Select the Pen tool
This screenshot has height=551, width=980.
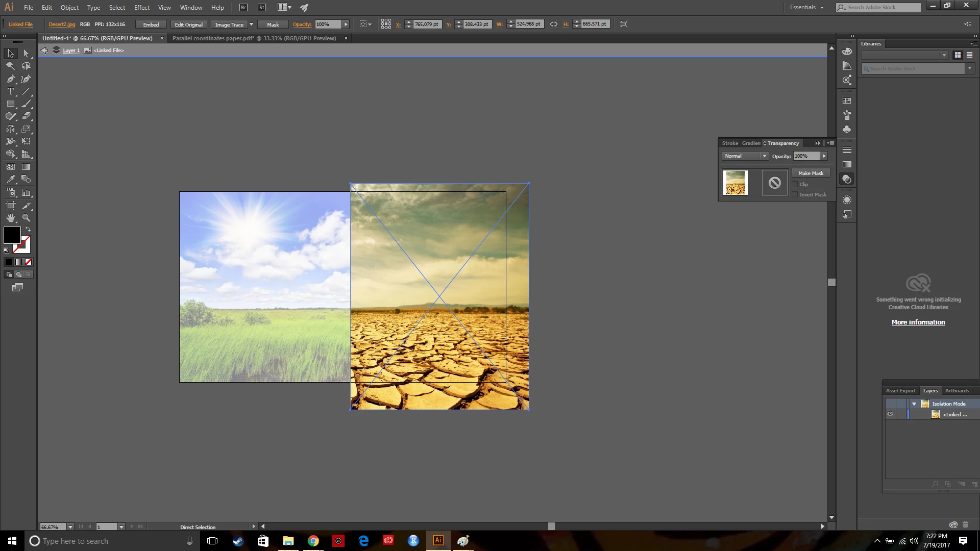coord(10,79)
